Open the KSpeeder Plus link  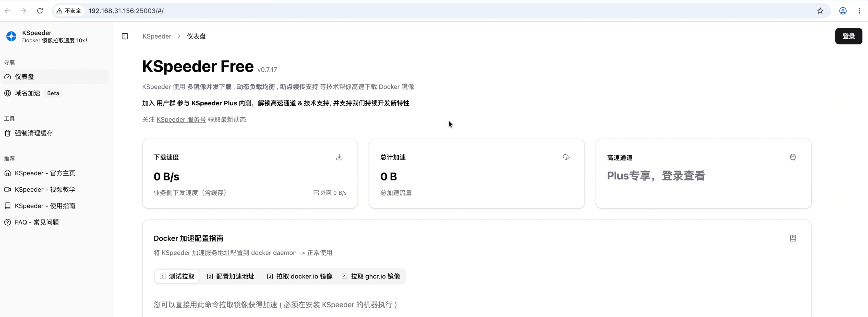click(214, 103)
